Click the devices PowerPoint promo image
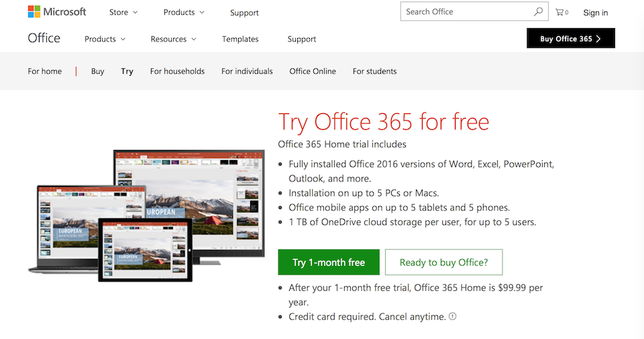The image size is (644, 339). click(x=146, y=216)
